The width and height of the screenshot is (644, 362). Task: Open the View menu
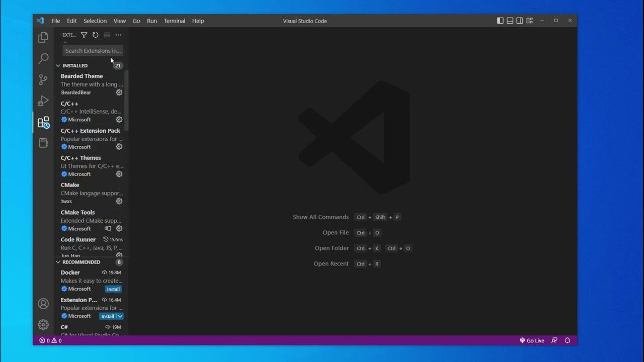pyautogui.click(x=120, y=21)
